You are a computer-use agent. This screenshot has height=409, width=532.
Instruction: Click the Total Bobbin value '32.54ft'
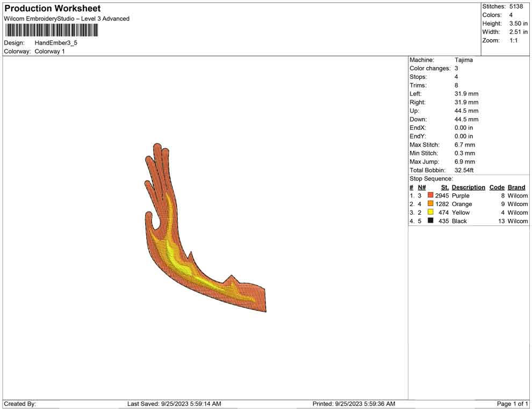[x=464, y=170]
